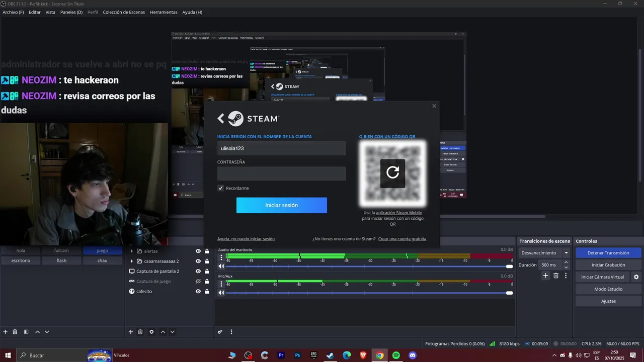Show hidden system tray icons chevron
Screen dimensions: 644x362
point(554,355)
